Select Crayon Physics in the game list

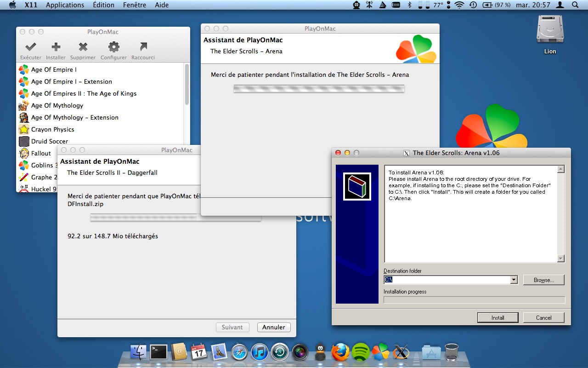click(52, 129)
